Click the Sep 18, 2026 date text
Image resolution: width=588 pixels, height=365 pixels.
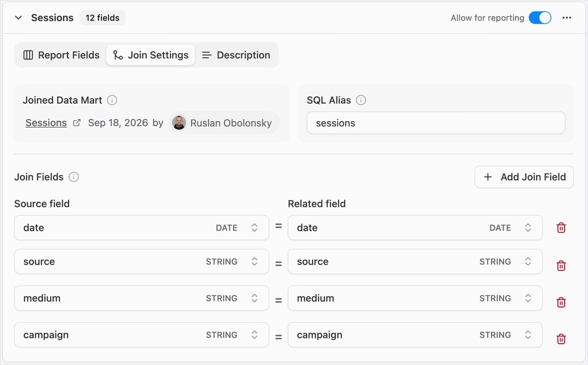118,123
